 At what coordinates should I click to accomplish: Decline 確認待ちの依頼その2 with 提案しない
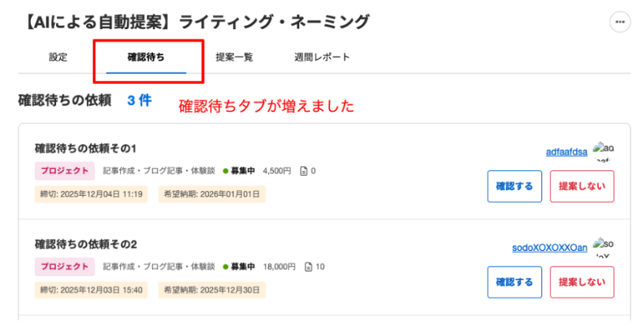click(582, 282)
